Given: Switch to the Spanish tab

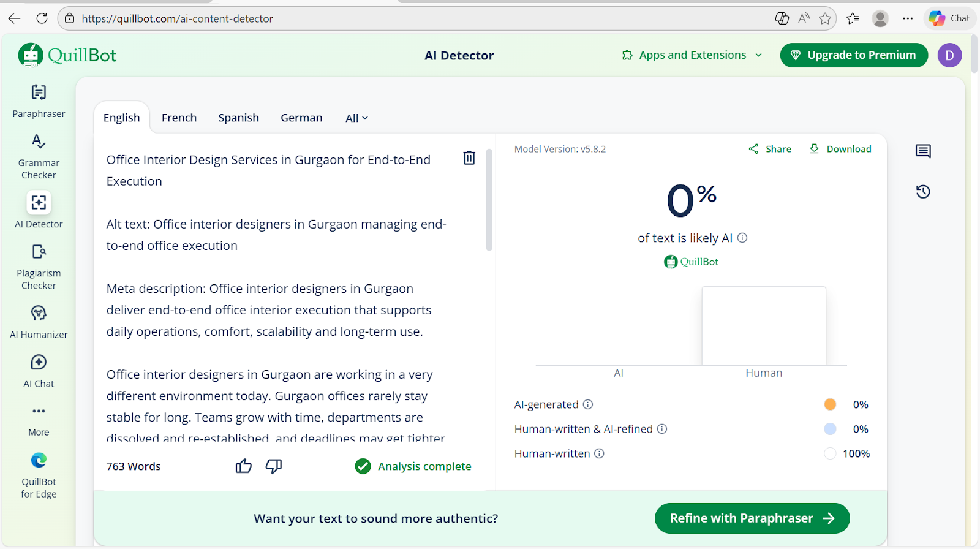Looking at the screenshot, I should pyautogui.click(x=238, y=118).
